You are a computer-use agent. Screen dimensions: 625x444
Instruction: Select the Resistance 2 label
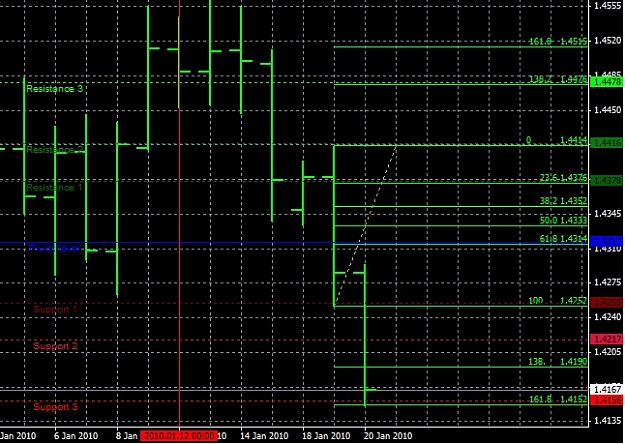point(55,150)
